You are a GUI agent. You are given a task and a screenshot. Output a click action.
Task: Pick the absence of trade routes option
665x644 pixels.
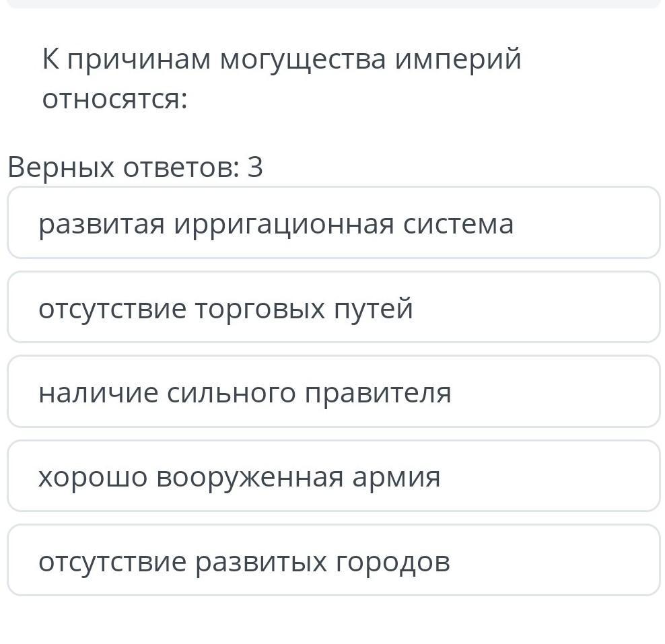click(333, 308)
